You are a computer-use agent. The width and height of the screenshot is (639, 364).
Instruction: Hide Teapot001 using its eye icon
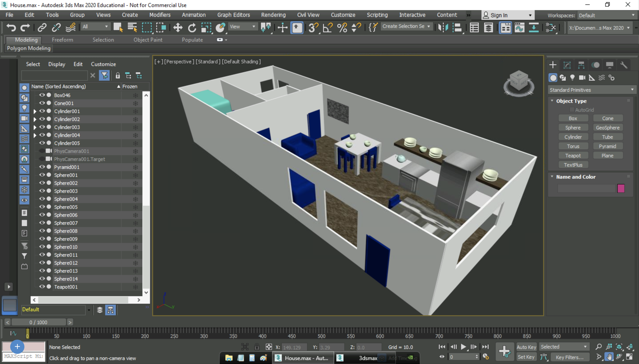coord(42,287)
